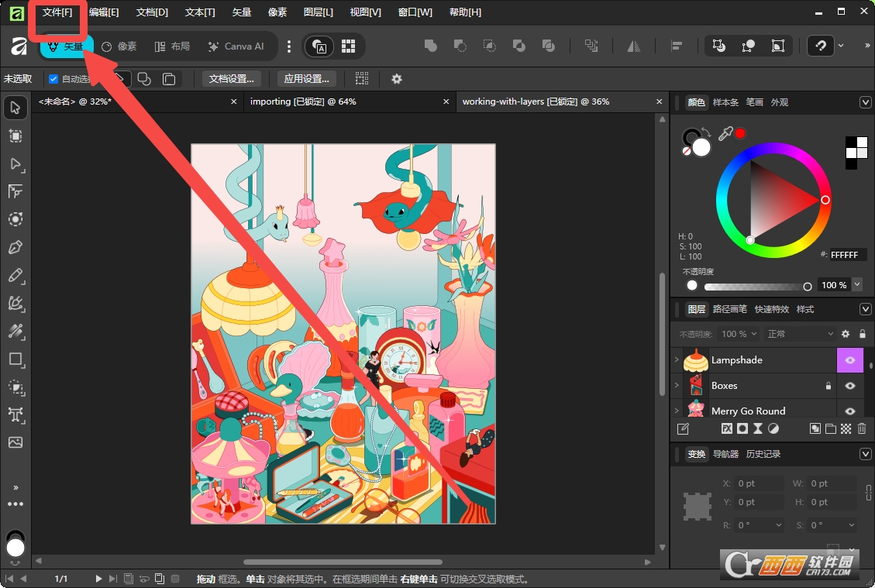Switch to the 布局 layout studio
This screenshot has height=588, width=875.
(x=172, y=46)
